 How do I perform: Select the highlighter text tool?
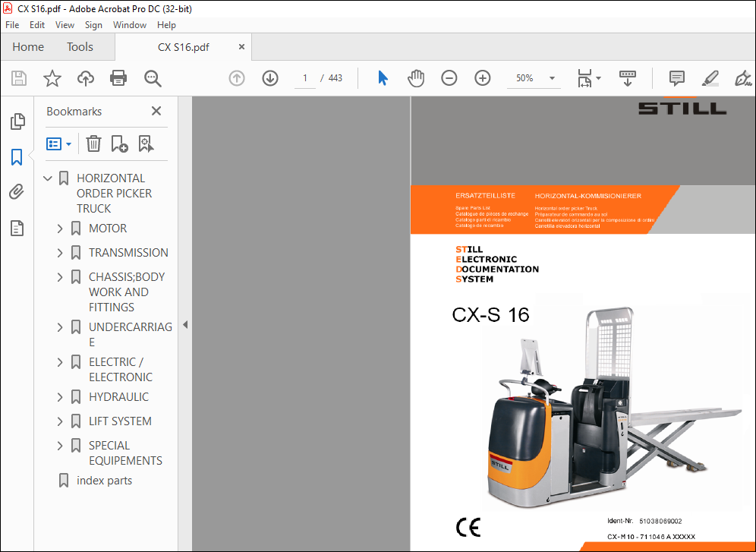click(710, 78)
